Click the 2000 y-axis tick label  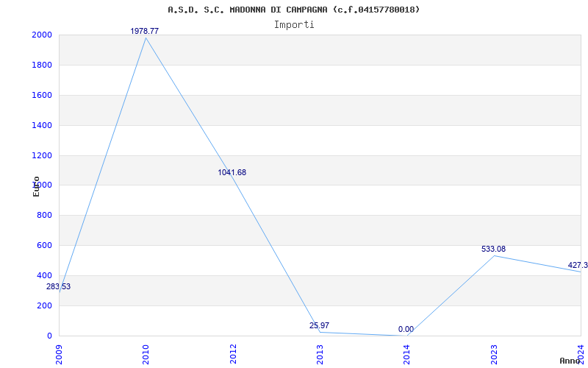pos(42,35)
